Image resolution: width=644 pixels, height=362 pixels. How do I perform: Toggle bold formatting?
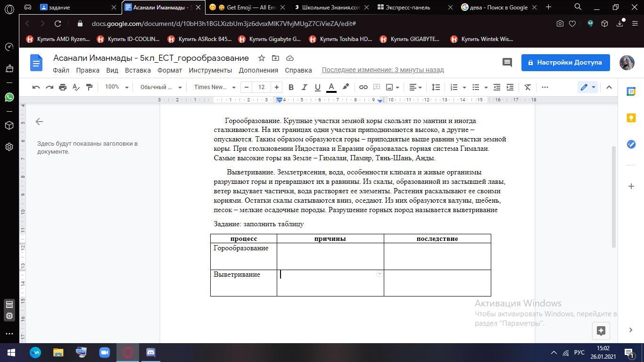tap(291, 87)
